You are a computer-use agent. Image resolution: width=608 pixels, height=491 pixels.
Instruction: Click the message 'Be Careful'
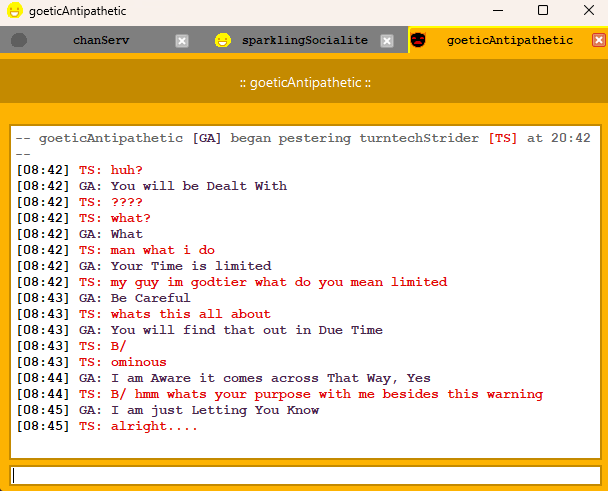click(x=150, y=298)
